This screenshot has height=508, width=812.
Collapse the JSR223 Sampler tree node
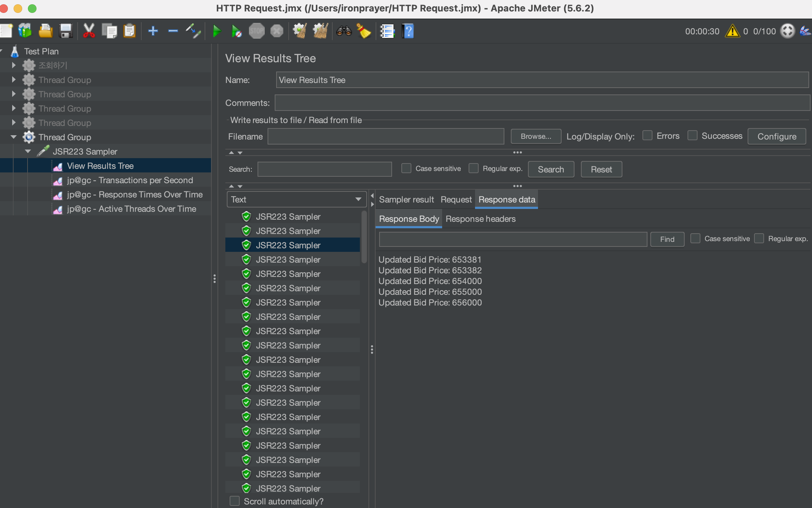tap(28, 151)
